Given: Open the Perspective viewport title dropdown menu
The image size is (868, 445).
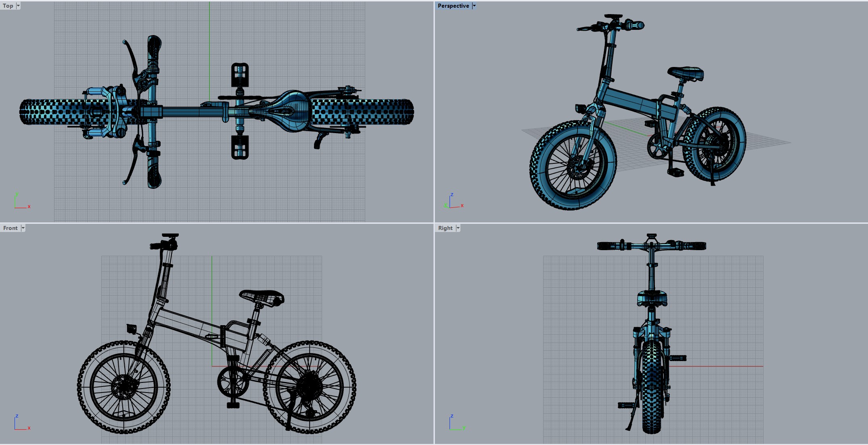Looking at the screenshot, I should (x=473, y=6).
